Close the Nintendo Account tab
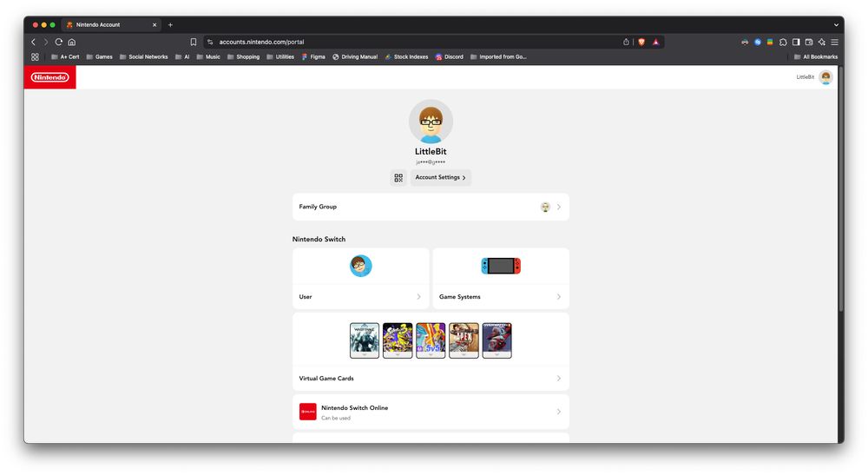This screenshot has height=475, width=868. 155,25
